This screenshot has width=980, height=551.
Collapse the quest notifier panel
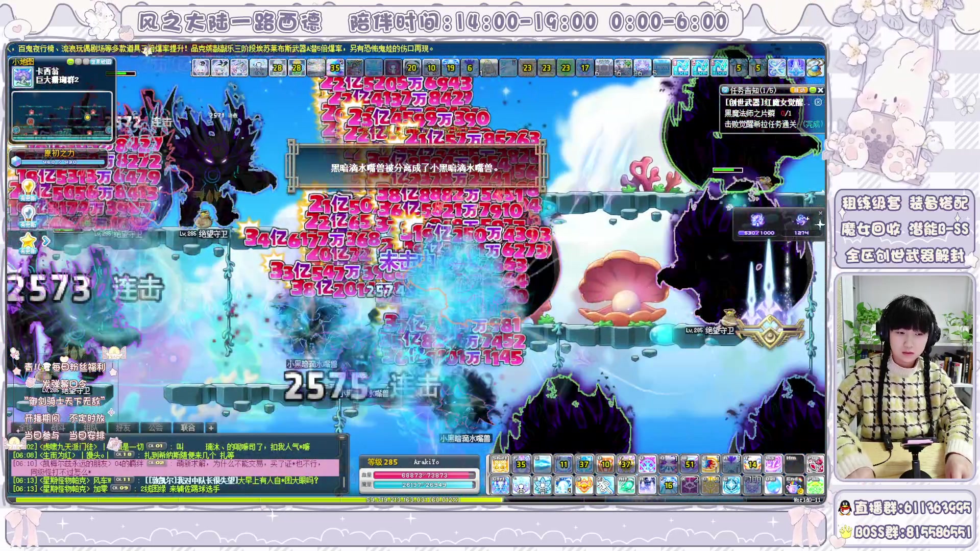(x=813, y=90)
